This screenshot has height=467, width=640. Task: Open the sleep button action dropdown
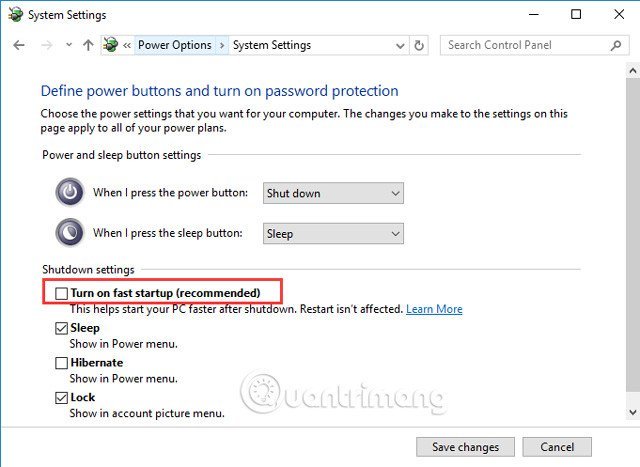pos(332,233)
